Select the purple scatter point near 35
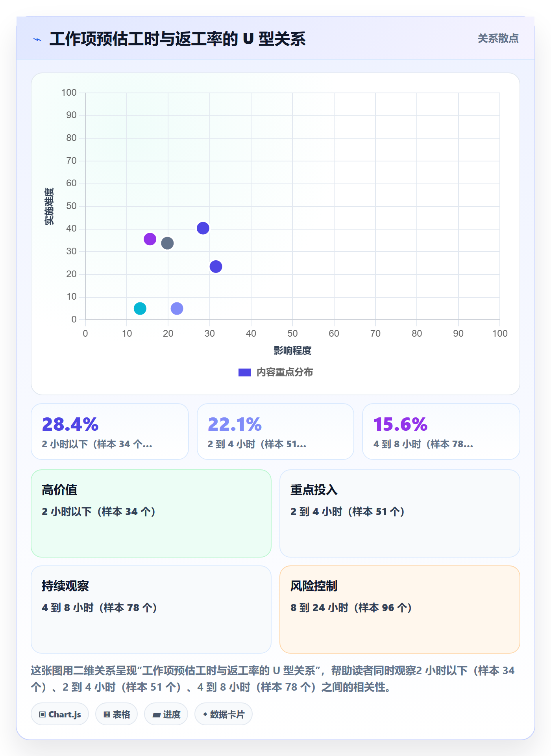 (150, 239)
